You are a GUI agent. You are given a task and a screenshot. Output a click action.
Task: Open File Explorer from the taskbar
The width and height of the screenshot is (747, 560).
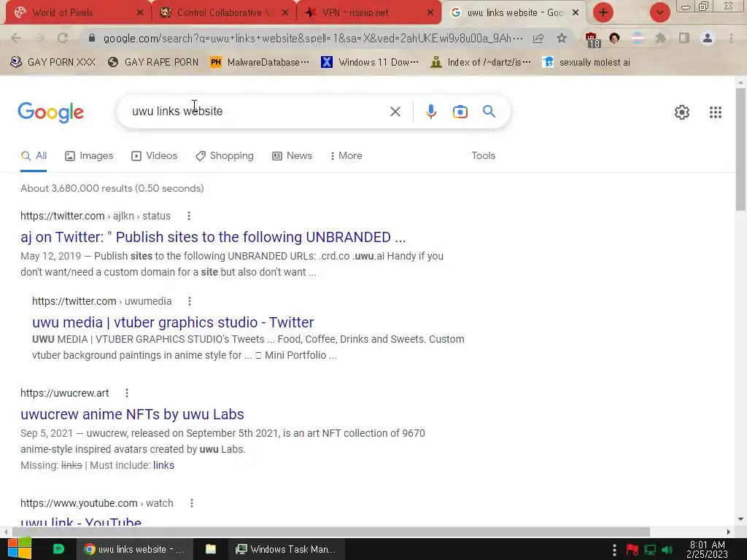coord(211,549)
